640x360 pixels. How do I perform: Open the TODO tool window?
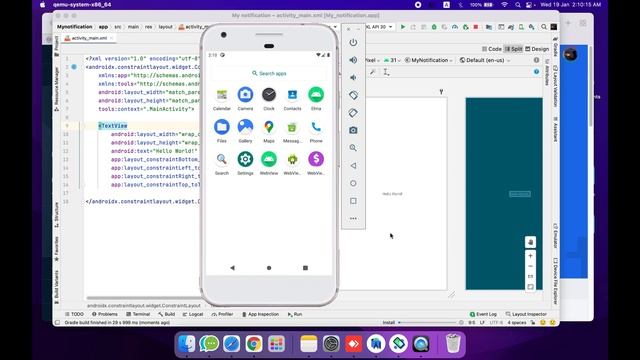tap(74, 314)
